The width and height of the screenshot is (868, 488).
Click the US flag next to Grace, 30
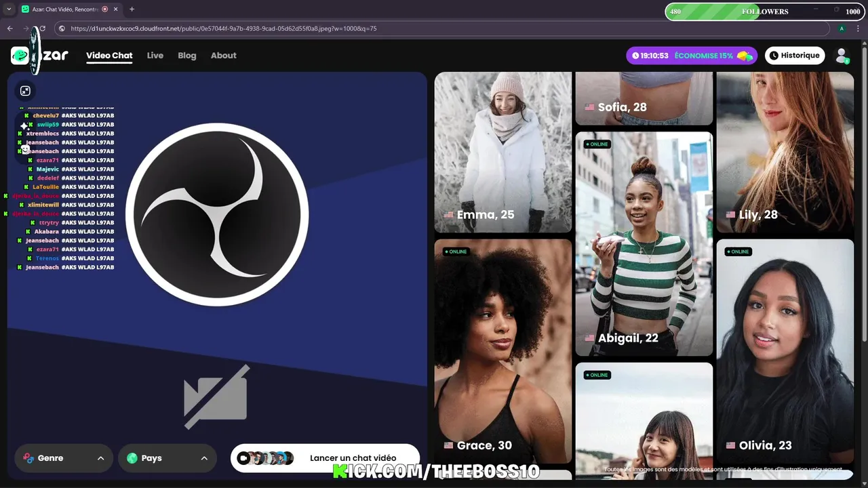tap(449, 445)
